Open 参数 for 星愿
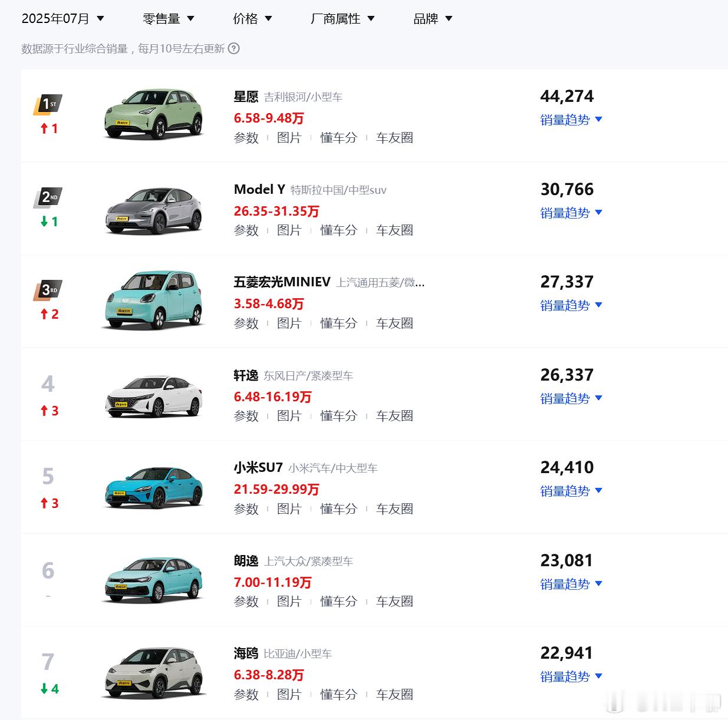 pyautogui.click(x=246, y=138)
